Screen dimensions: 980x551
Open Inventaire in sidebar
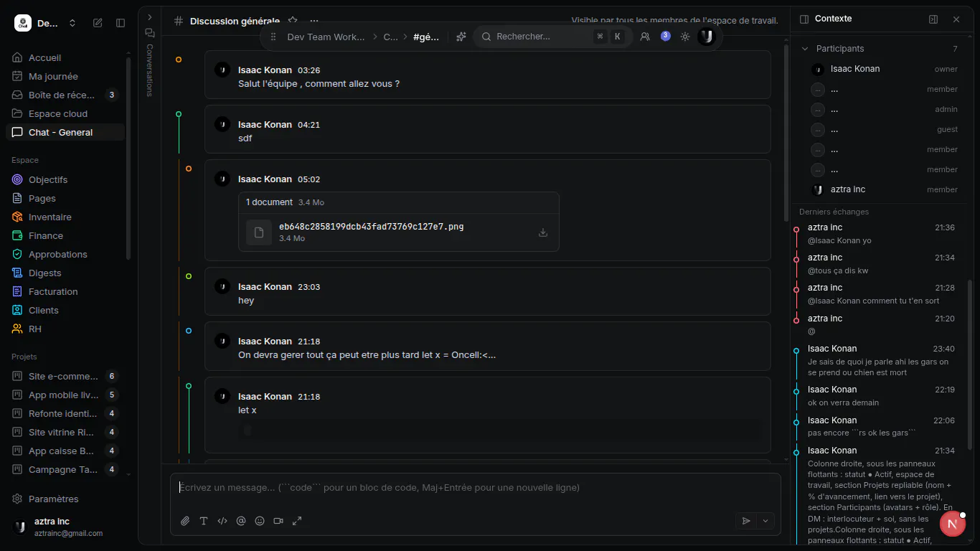(65, 217)
